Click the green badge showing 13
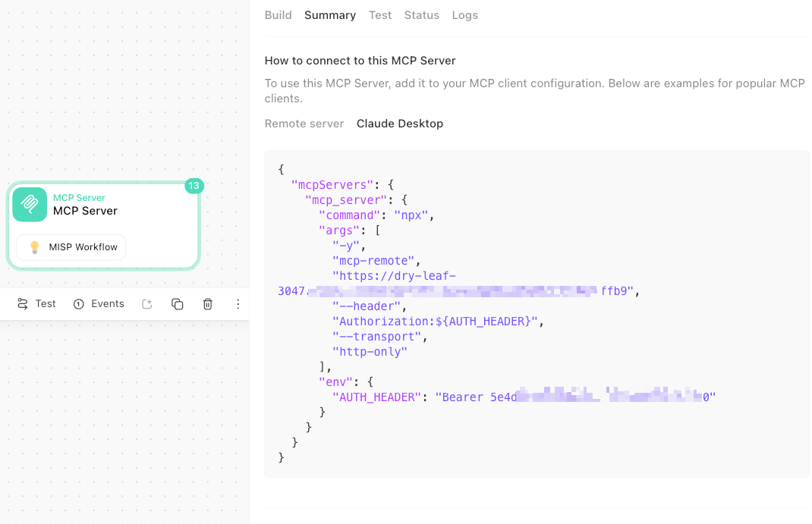Viewport: 812px width, 524px height. pos(194,186)
